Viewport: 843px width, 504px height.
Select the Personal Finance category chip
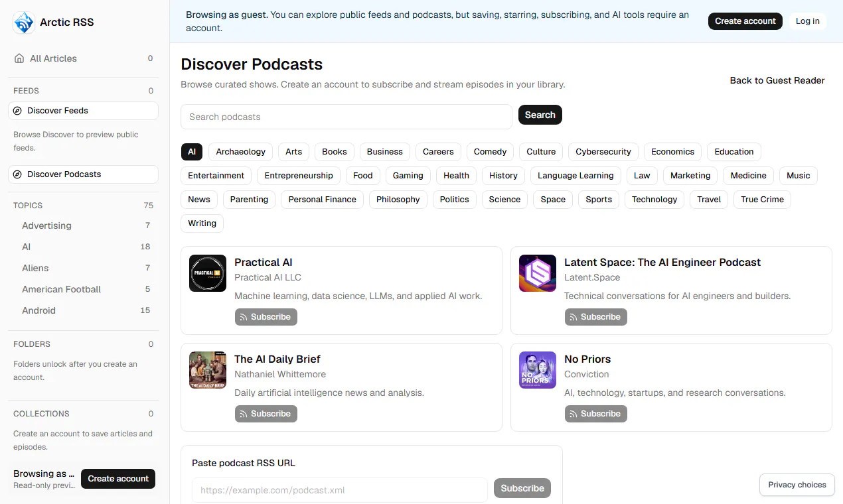click(x=322, y=200)
